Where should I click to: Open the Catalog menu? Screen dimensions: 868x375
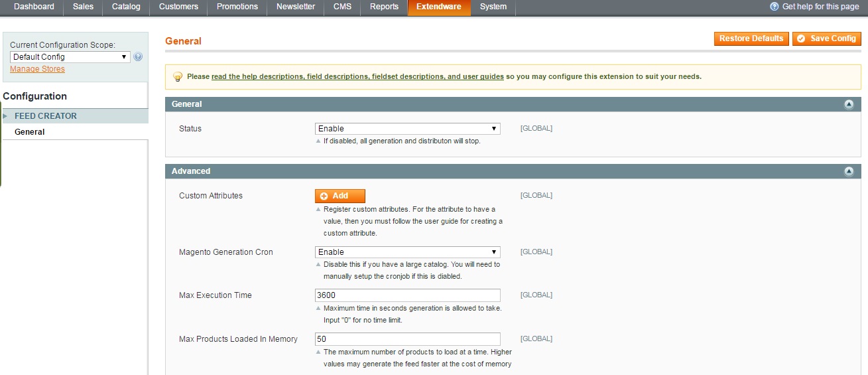click(126, 7)
